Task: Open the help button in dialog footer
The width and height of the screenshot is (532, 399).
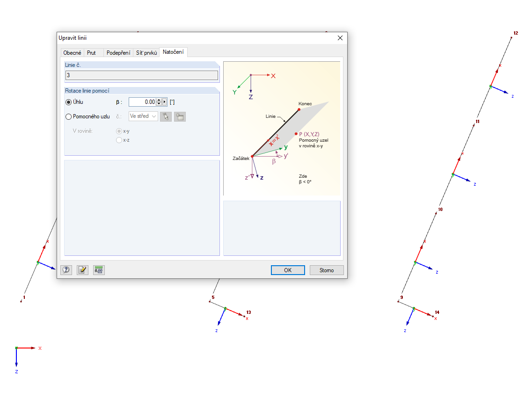Action: click(66, 270)
